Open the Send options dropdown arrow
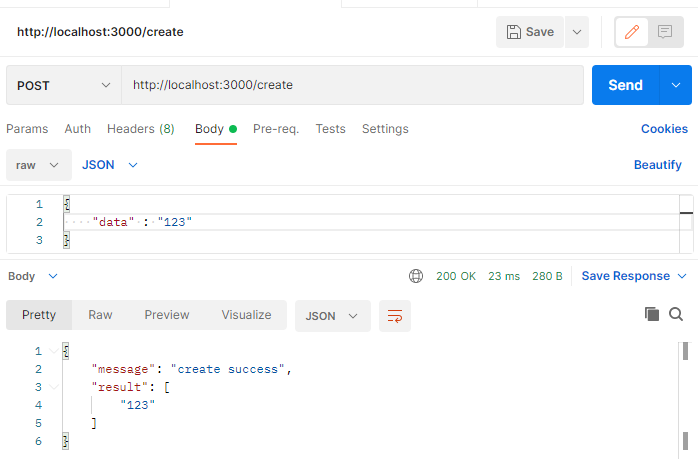The height and width of the screenshot is (459, 698). [x=676, y=85]
